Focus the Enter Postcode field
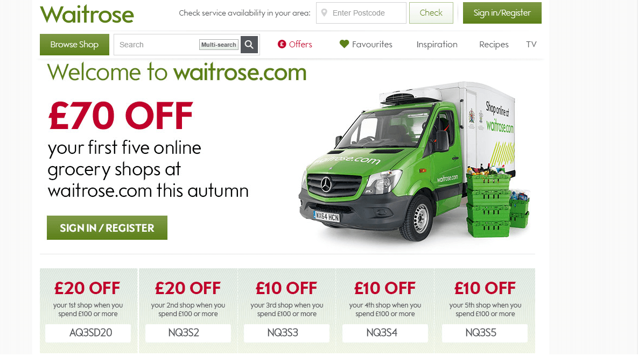This screenshot has width=638, height=364. tap(361, 12)
